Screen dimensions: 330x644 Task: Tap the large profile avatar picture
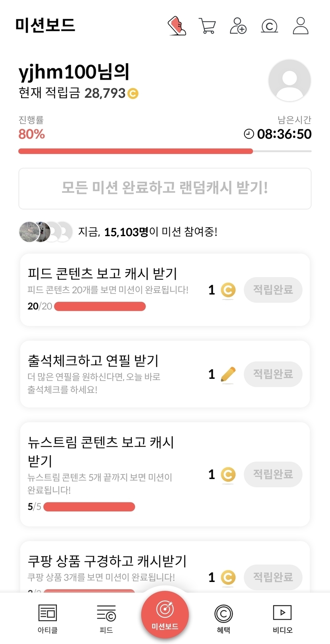pyautogui.click(x=289, y=81)
